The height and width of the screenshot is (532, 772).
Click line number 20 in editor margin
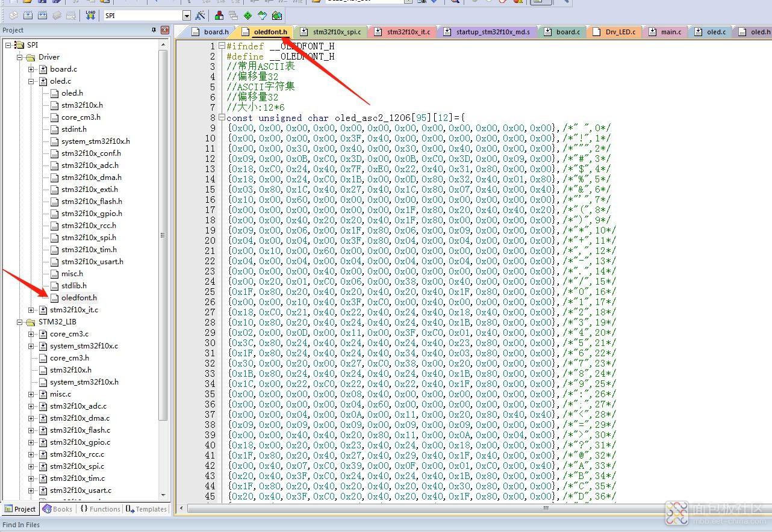pyautogui.click(x=210, y=241)
